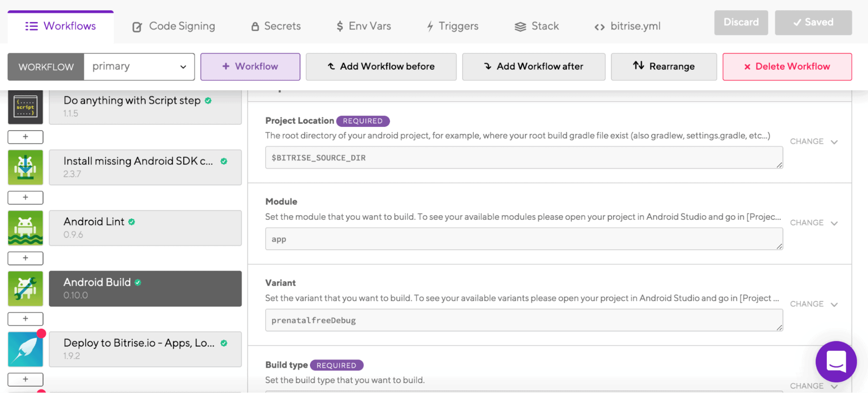Image resolution: width=868 pixels, height=393 pixels.
Task: Click the Discard button
Action: point(741,23)
